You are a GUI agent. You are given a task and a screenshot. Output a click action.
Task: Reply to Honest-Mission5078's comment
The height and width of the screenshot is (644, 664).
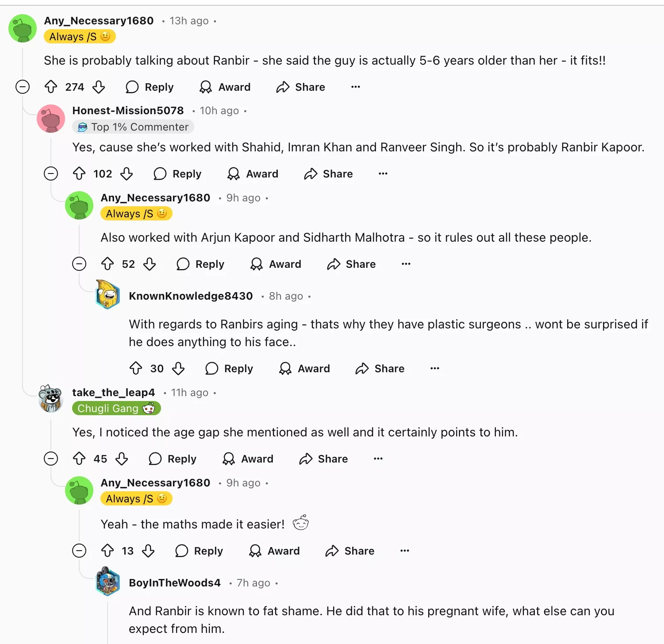click(177, 174)
